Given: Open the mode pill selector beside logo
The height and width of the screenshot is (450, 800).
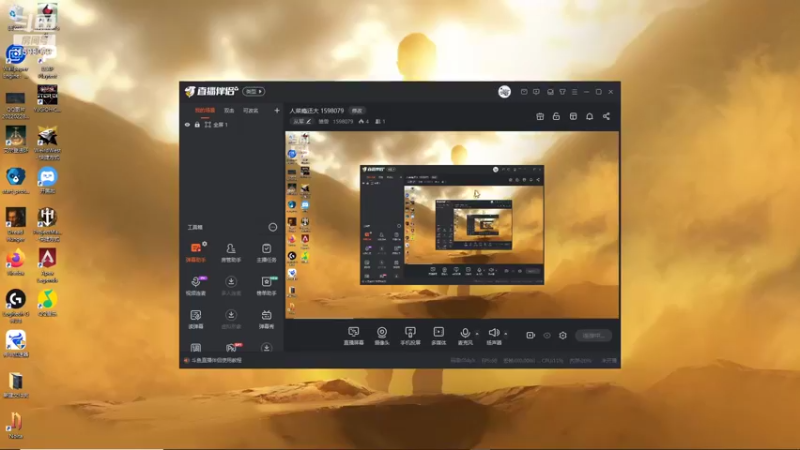Looking at the screenshot, I should coord(254,91).
